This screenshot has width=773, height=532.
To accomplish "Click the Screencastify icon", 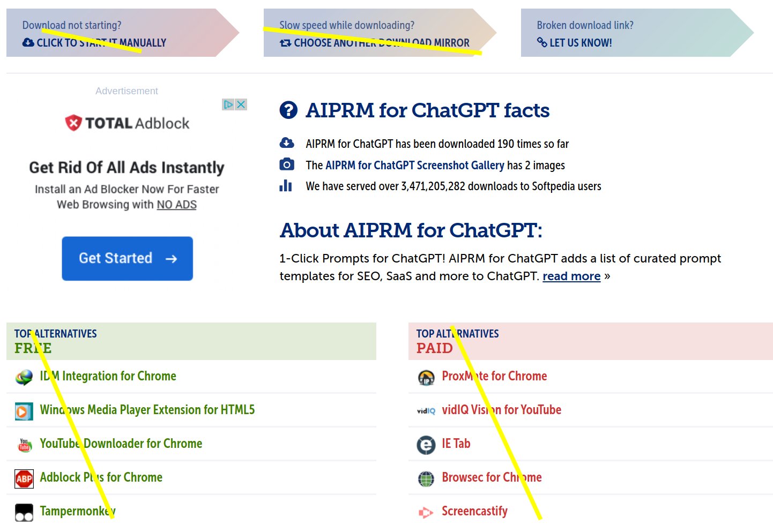I will (426, 513).
